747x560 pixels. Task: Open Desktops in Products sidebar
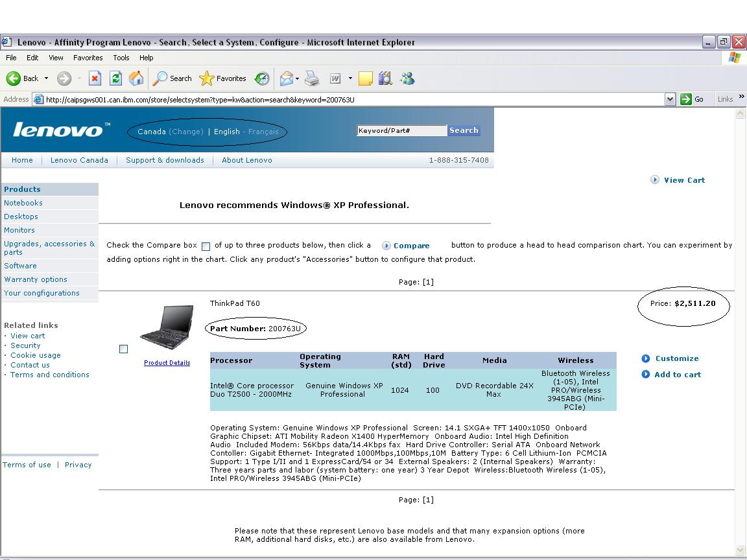coord(21,216)
